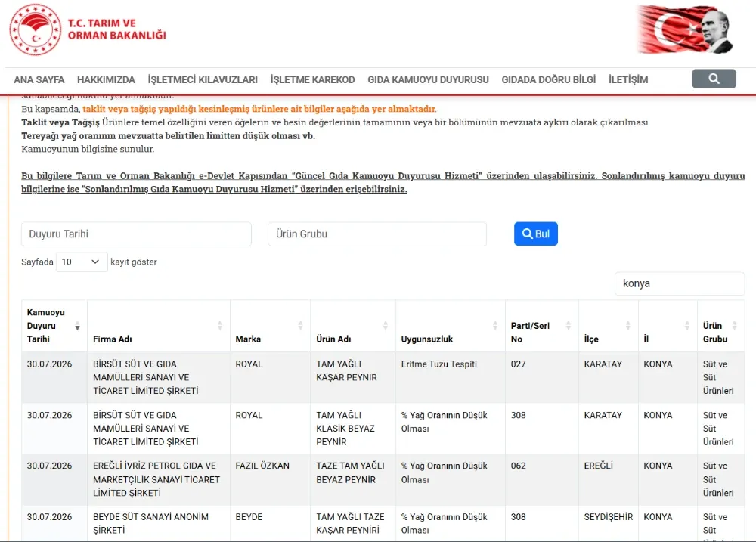756x542 pixels.
Task: Sort the Firma Adı column
Action: (220, 326)
